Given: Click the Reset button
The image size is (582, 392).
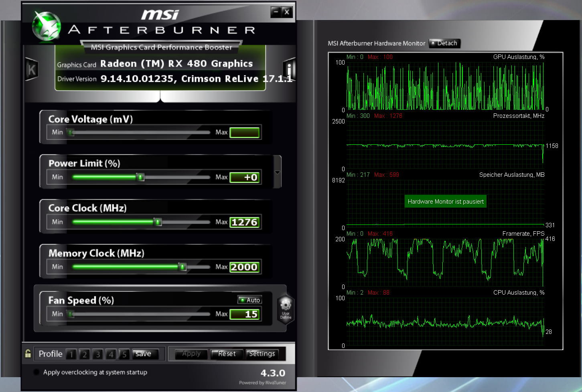Looking at the screenshot, I should pyautogui.click(x=227, y=354).
